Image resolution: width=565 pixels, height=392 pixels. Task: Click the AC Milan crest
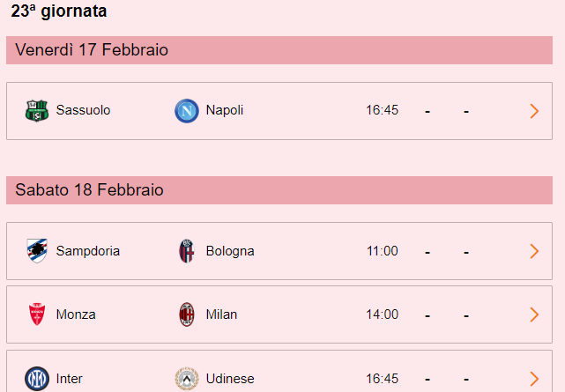[x=187, y=314]
